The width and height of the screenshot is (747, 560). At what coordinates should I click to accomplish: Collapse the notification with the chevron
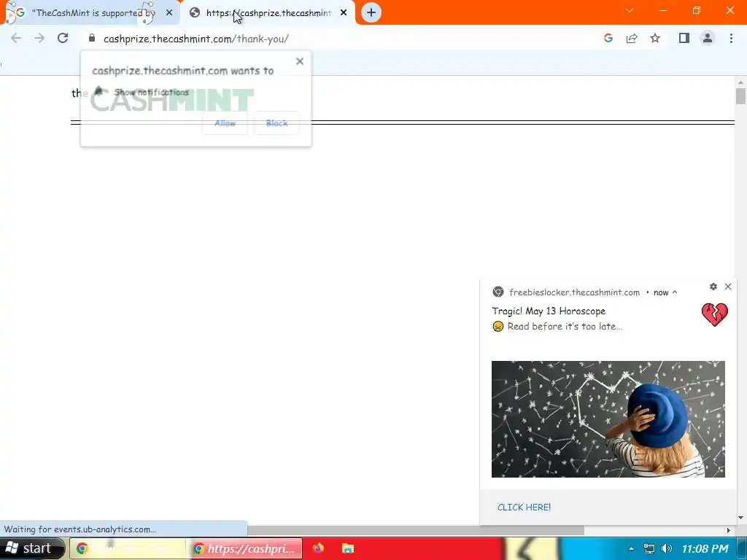[675, 292]
